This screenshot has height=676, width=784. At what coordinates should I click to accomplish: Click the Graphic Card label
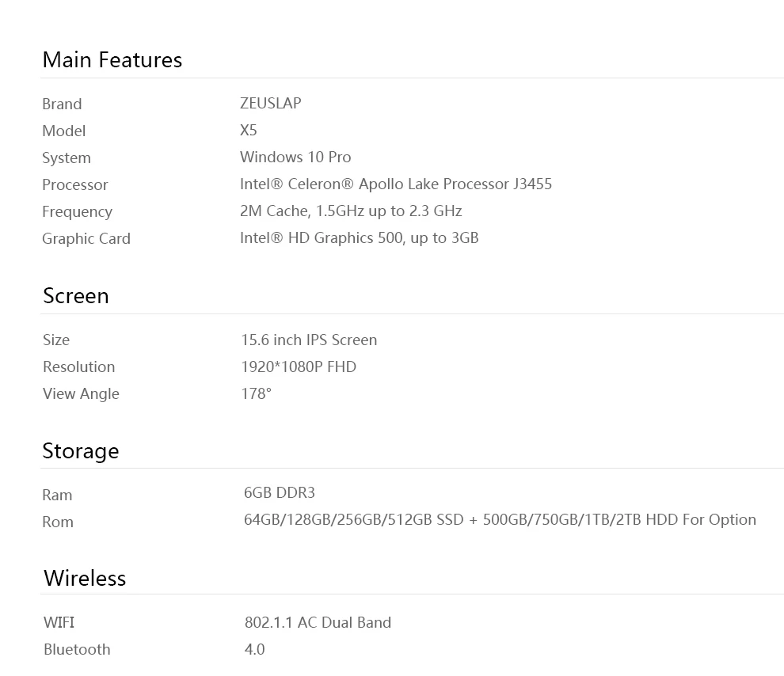[86, 239]
